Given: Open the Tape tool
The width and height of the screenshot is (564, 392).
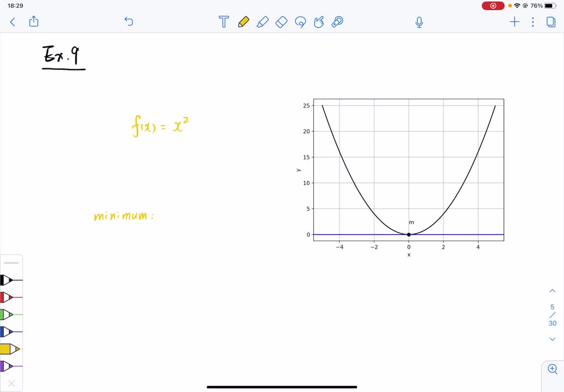Looking at the screenshot, I should [x=338, y=22].
